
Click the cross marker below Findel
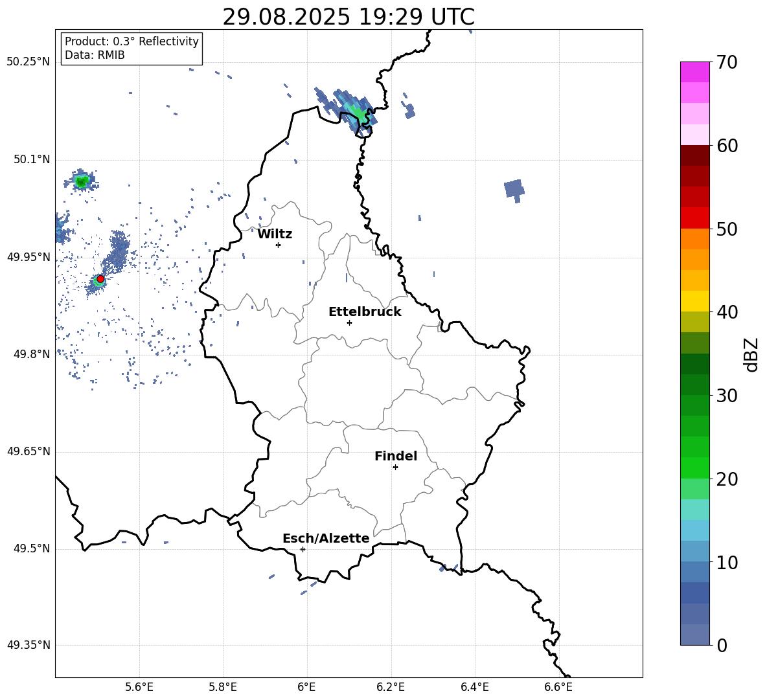395,468
